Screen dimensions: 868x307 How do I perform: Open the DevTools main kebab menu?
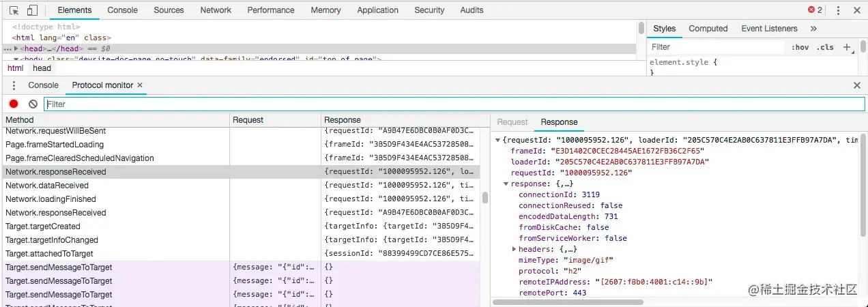coord(838,10)
